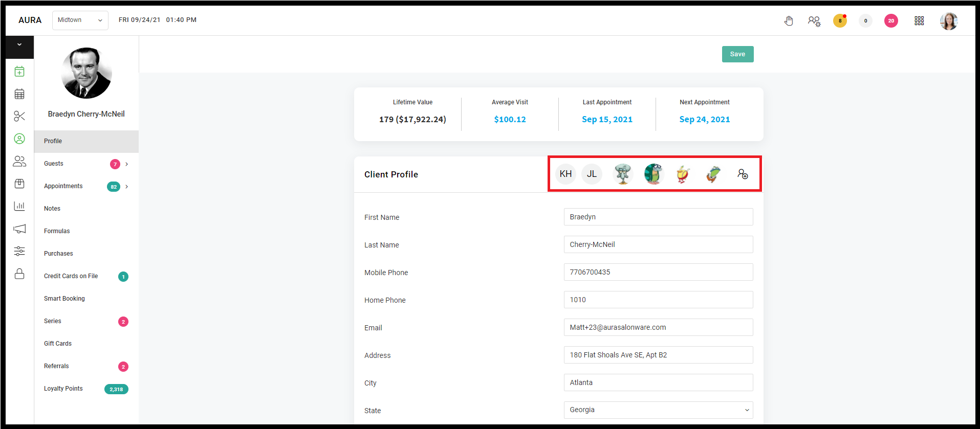980x429 pixels.
Task: Click the Email field
Action: pos(658,327)
